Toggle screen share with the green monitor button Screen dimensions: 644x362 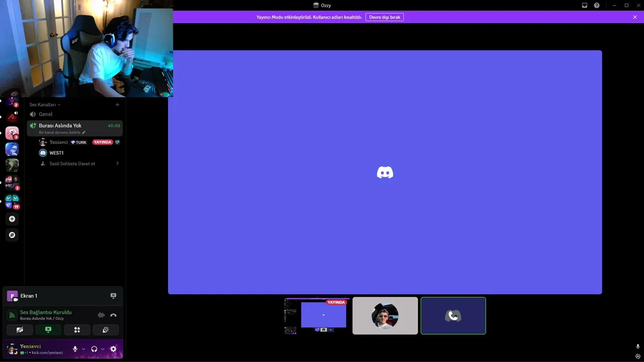pyautogui.click(x=48, y=330)
